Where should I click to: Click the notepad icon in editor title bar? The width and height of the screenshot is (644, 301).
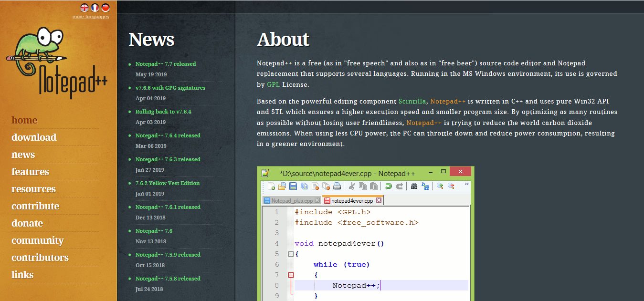[265, 173]
